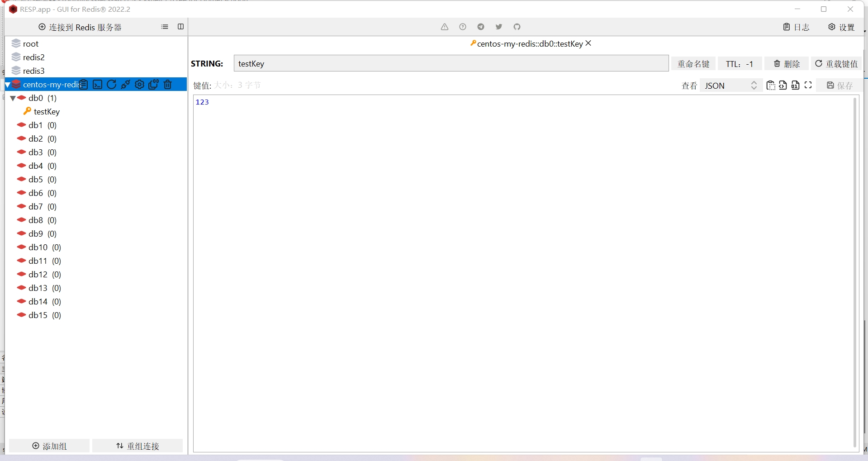Viewport: 868px width, 461px height.
Task: Select the redis2 connection
Action: click(34, 57)
